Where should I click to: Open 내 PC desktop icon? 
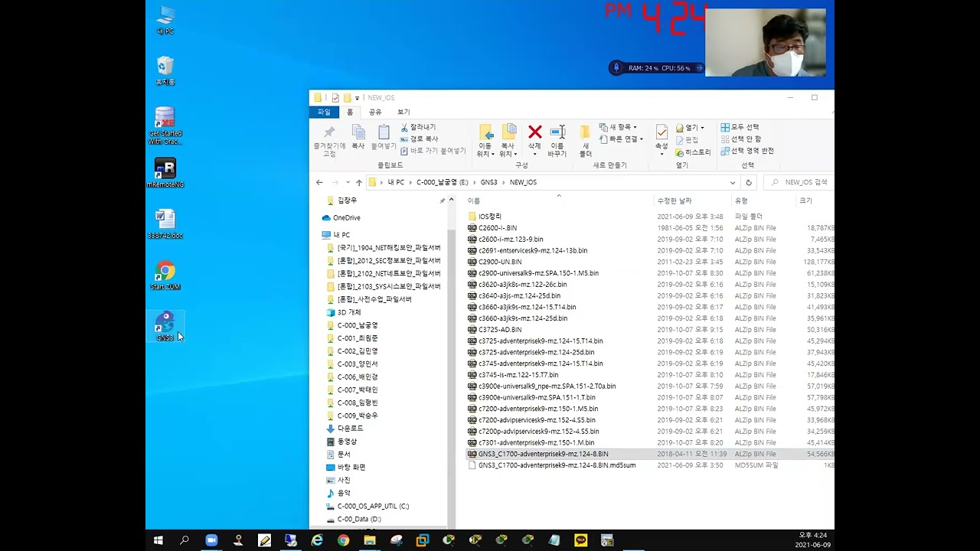165,20
